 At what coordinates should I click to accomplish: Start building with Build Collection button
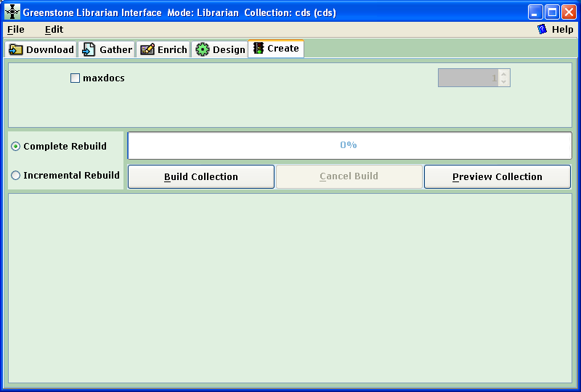(x=201, y=177)
